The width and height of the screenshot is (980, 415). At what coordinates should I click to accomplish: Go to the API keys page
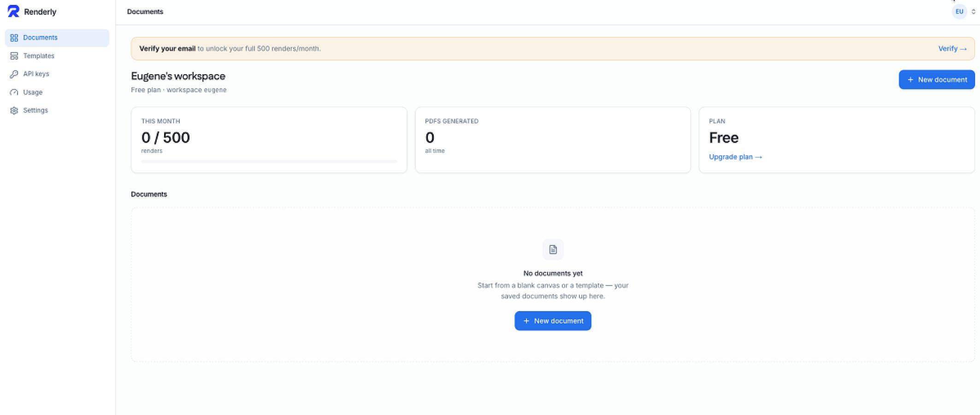(57, 74)
